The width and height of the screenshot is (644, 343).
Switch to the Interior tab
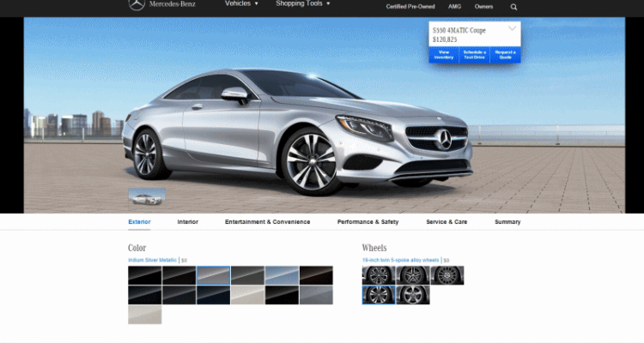pos(188,222)
